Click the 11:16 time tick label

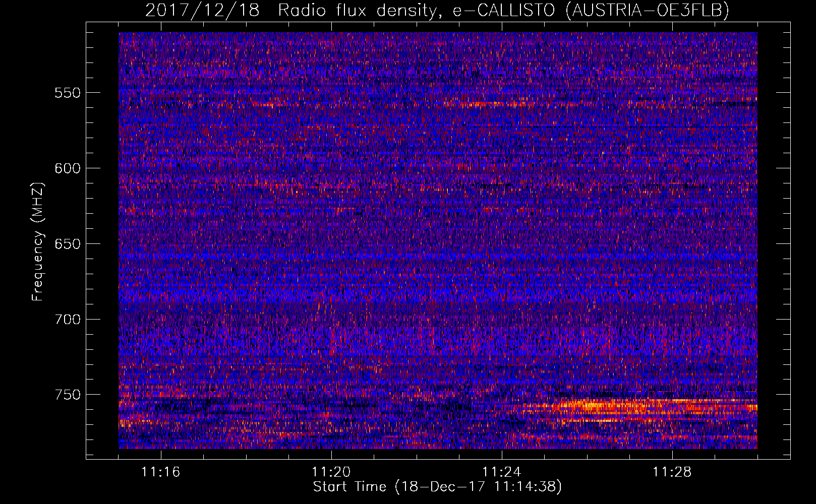[161, 472]
